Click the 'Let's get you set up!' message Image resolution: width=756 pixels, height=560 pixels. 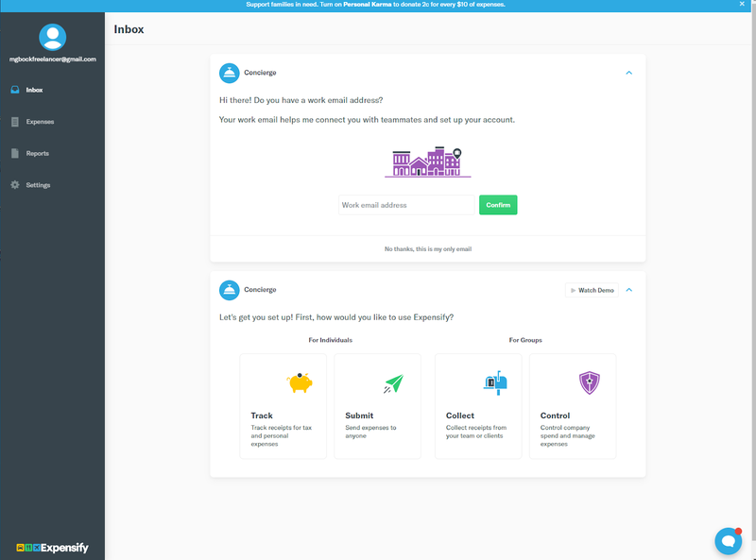click(x=336, y=317)
